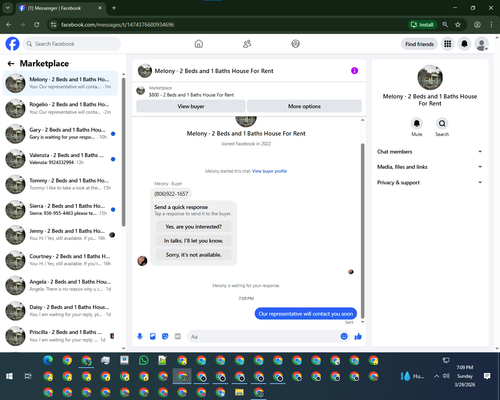Click the Chrome Install app button
The image size is (500, 400).
(x=422, y=25)
